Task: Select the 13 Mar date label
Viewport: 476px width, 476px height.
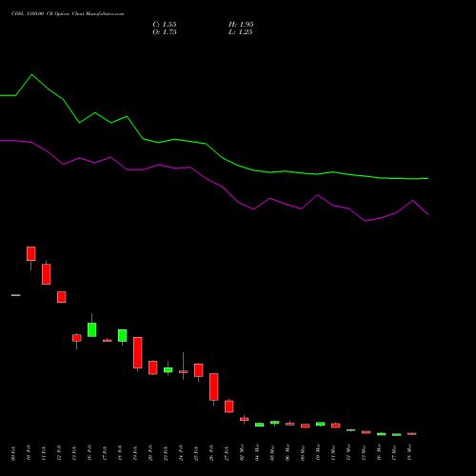Action: tap(364, 453)
